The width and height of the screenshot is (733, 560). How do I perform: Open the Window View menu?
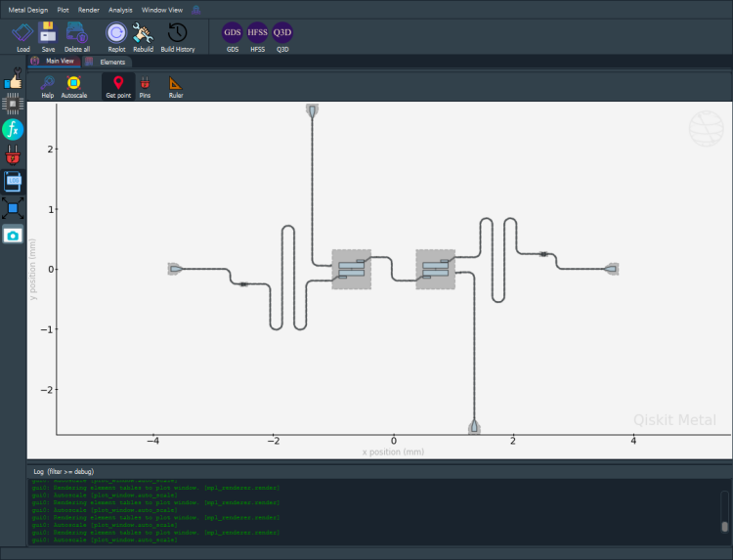[x=161, y=10]
